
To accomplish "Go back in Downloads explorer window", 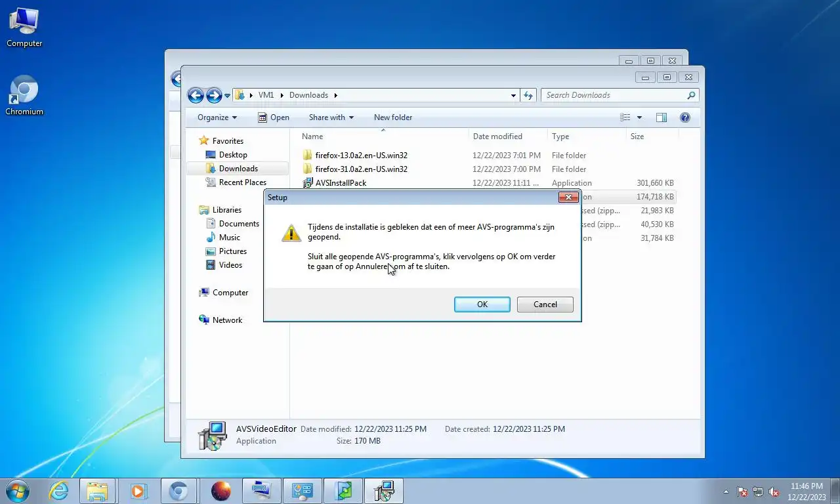I will click(196, 95).
